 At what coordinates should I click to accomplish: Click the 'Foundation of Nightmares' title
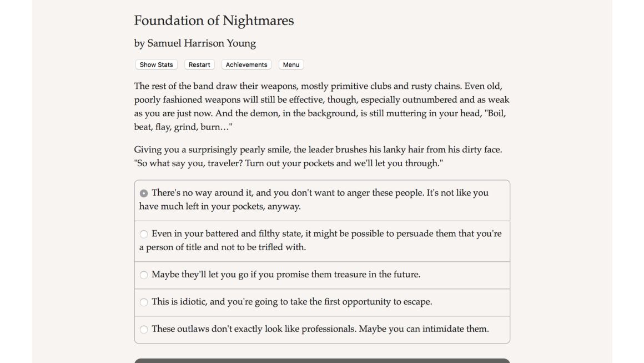[214, 21]
